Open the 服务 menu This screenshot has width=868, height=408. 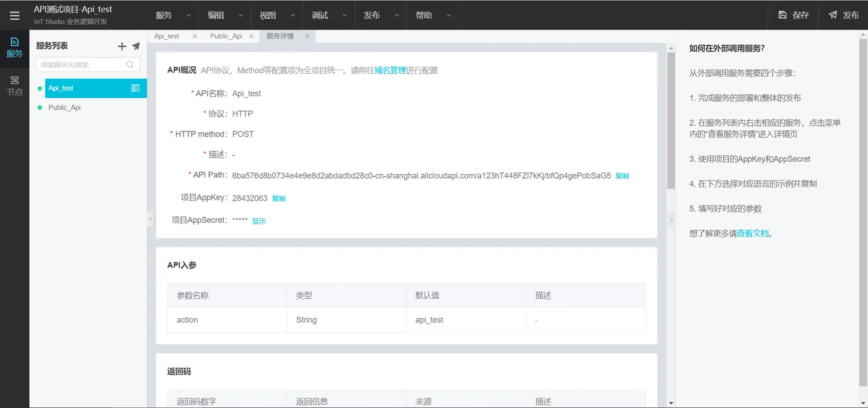[x=164, y=15]
